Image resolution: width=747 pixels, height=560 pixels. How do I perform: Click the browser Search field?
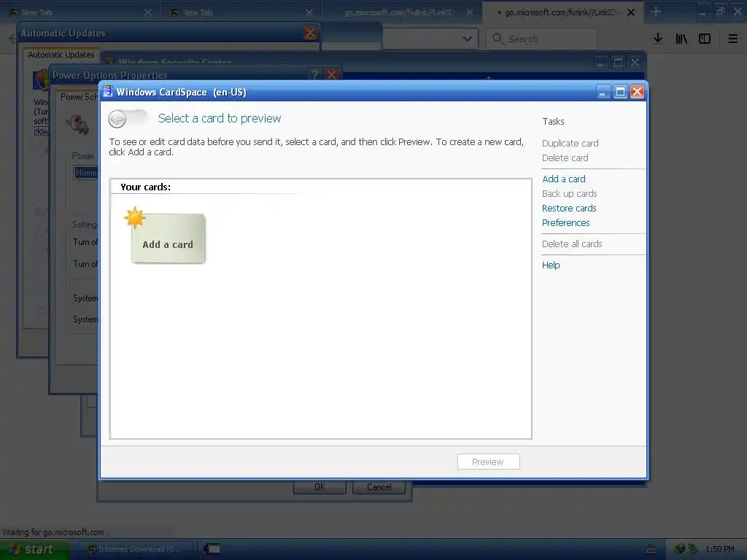[x=541, y=39]
